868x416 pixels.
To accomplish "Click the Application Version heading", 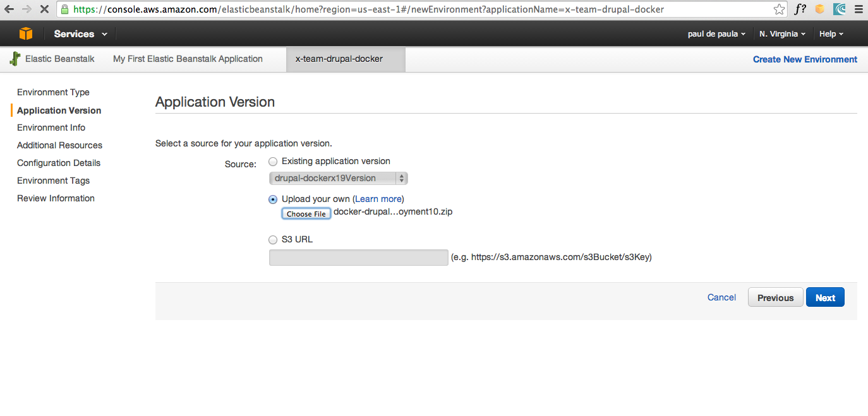I will click(x=215, y=102).
